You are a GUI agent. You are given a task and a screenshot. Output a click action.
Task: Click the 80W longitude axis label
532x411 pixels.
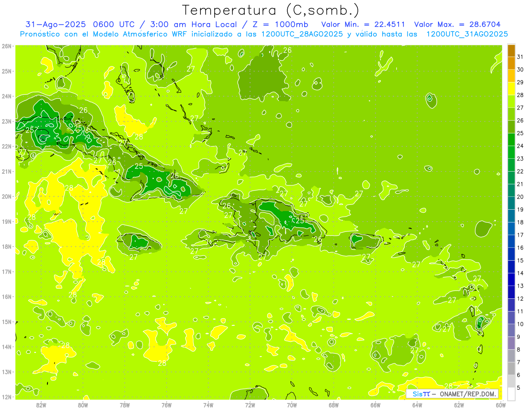click(x=83, y=405)
